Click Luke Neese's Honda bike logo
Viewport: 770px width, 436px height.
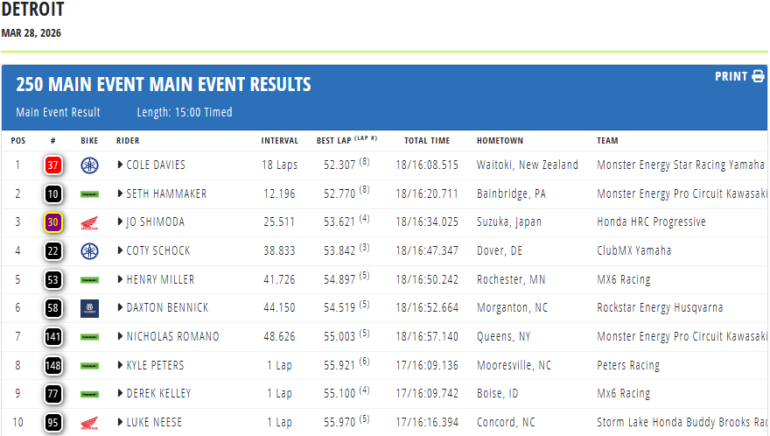[89, 423]
